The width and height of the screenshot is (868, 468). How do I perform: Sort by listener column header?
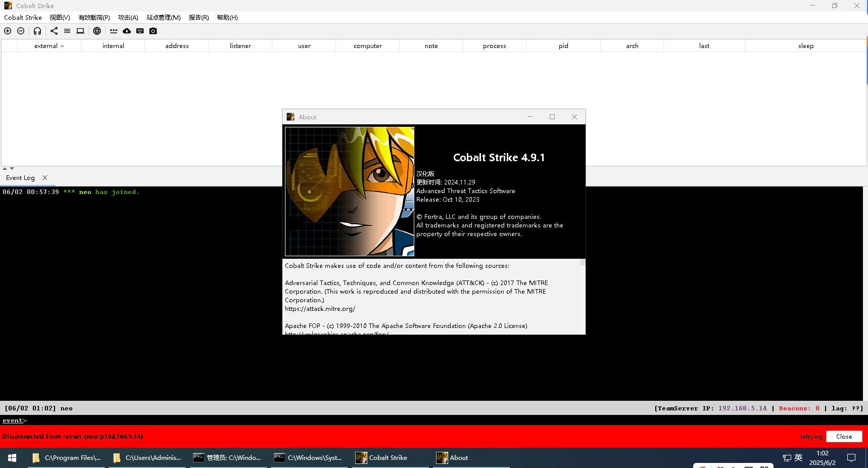click(240, 45)
